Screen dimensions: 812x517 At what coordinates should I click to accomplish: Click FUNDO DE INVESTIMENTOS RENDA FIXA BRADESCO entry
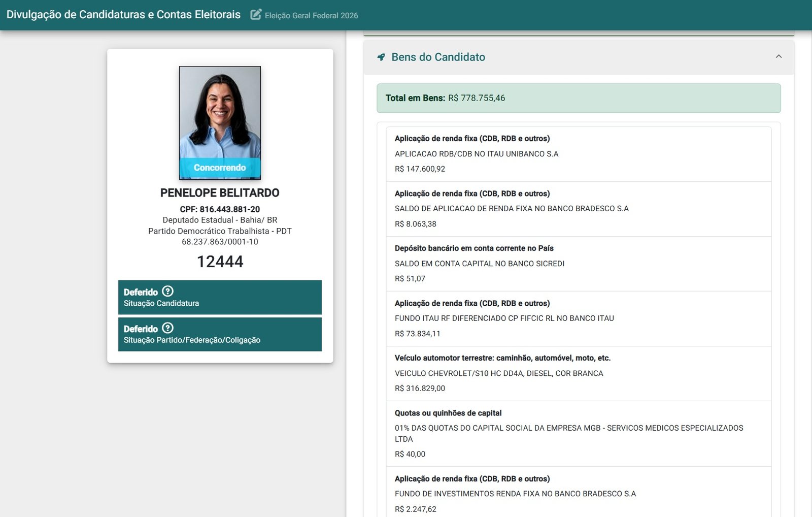pos(515,494)
